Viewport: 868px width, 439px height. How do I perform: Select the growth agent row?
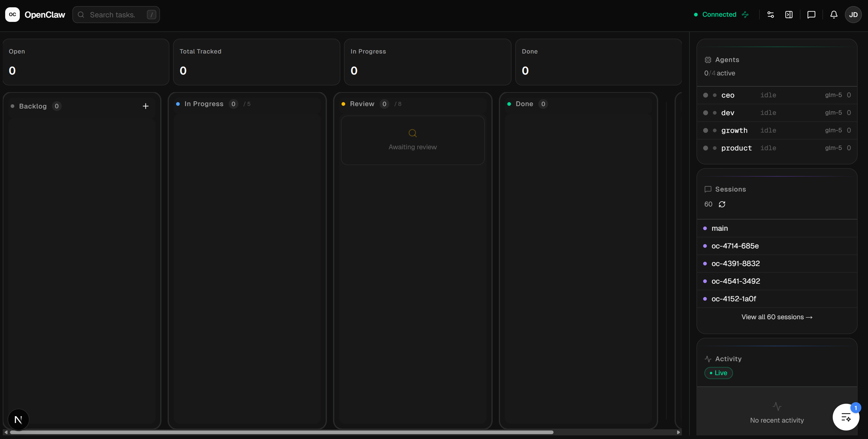776,130
